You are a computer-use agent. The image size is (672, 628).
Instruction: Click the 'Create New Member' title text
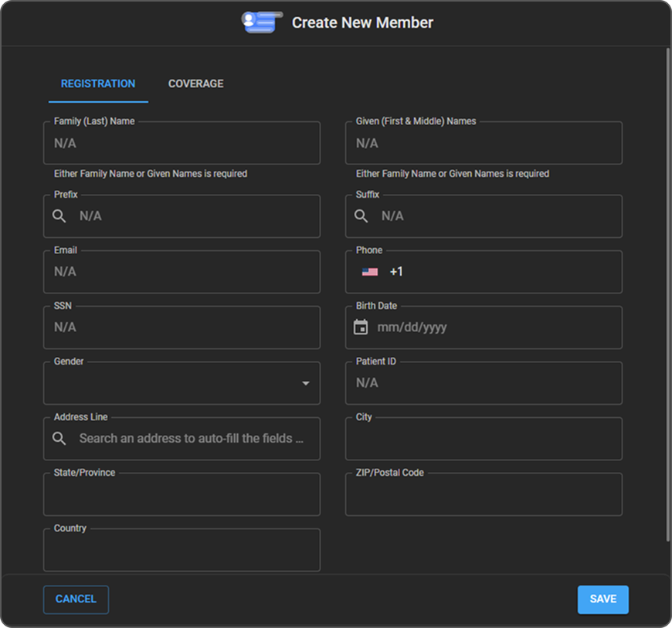pos(362,22)
